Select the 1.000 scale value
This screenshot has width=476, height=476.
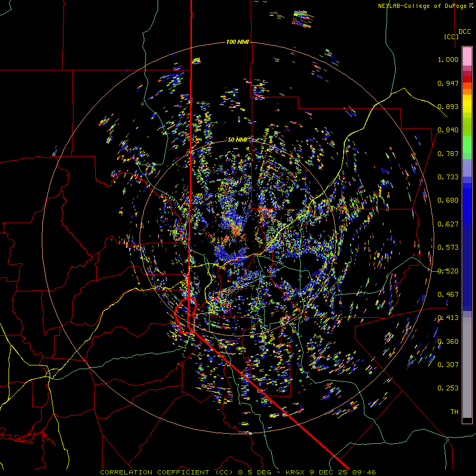(x=448, y=59)
